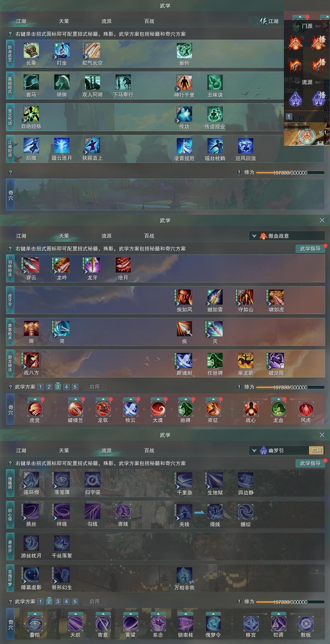Screen dimensions: 330x644
Task: Switch to martial plan 5 in 幽罗引 panel
Action: click(x=75, y=602)
